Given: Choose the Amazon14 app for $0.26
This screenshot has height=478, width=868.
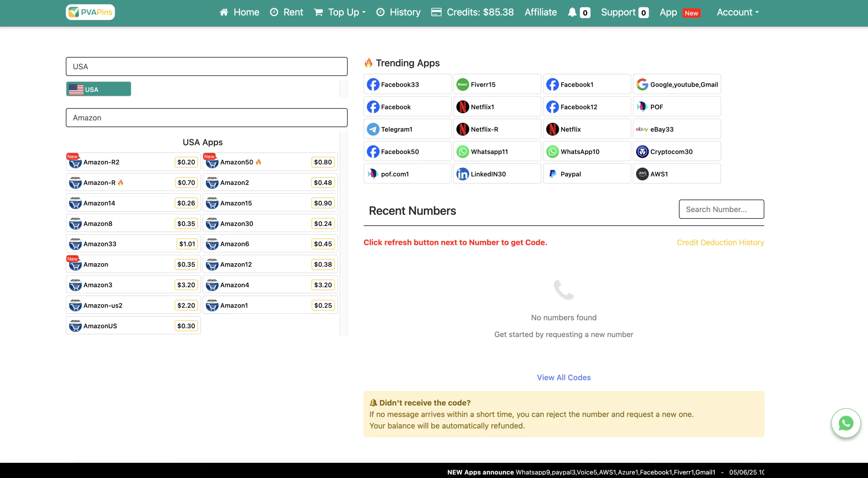Looking at the screenshot, I should pyautogui.click(x=133, y=203).
